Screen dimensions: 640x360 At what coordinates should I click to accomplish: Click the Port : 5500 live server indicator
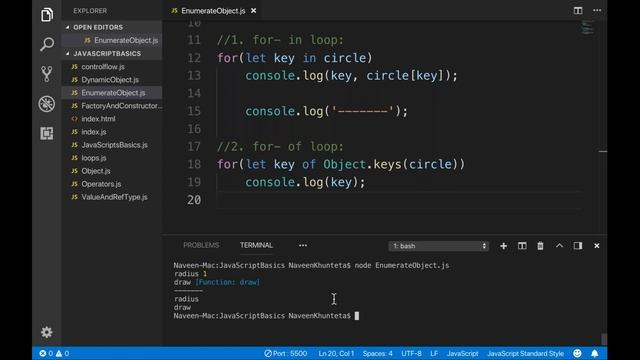pos(286,353)
